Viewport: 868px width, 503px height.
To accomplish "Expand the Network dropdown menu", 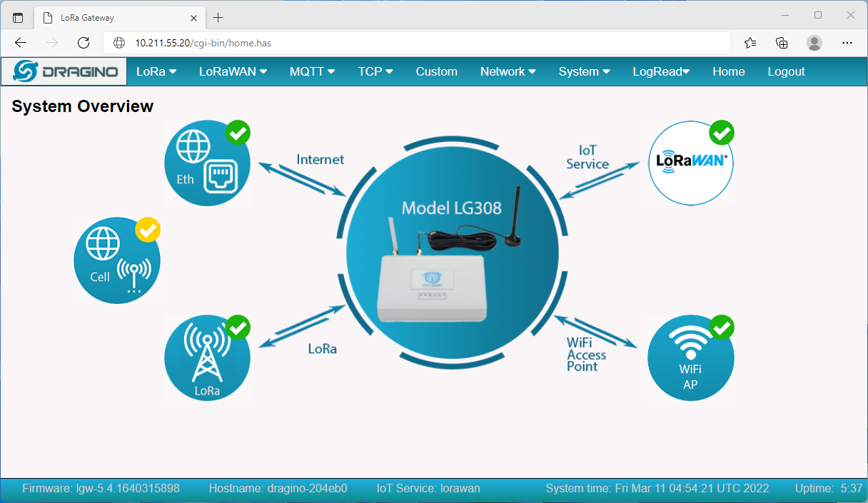I will [x=508, y=71].
